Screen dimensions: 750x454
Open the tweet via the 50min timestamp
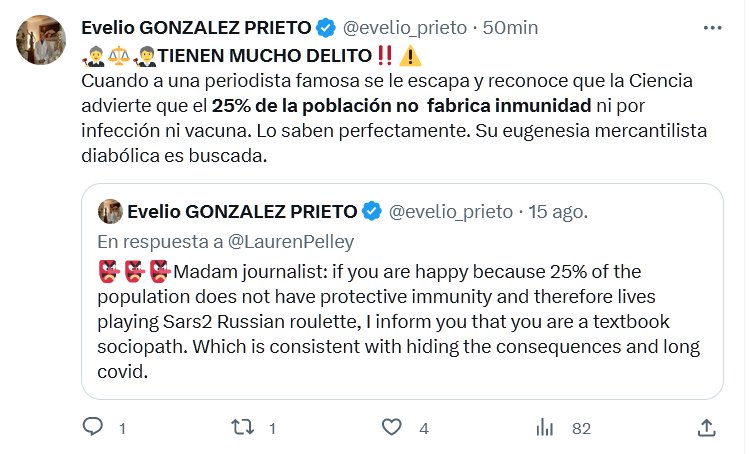coord(510,27)
